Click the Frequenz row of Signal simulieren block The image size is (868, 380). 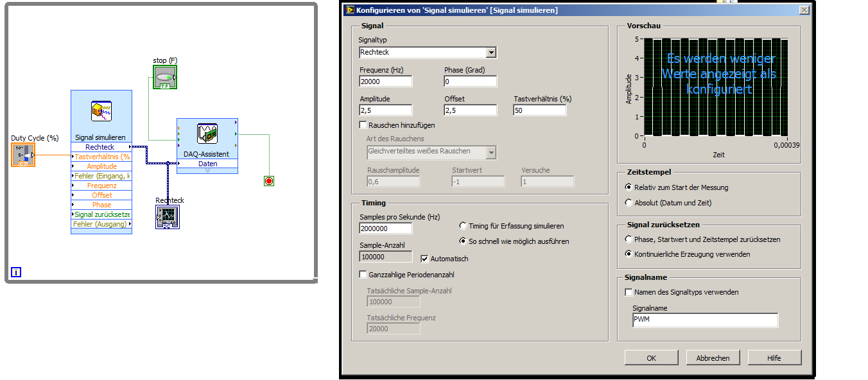pyautogui.click(x=101, y=186)
